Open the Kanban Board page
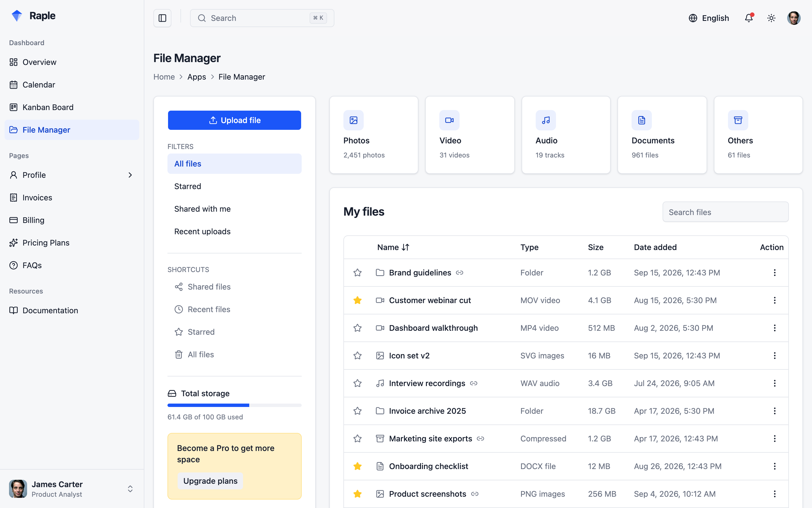812x508 pixels. [72, 108]
